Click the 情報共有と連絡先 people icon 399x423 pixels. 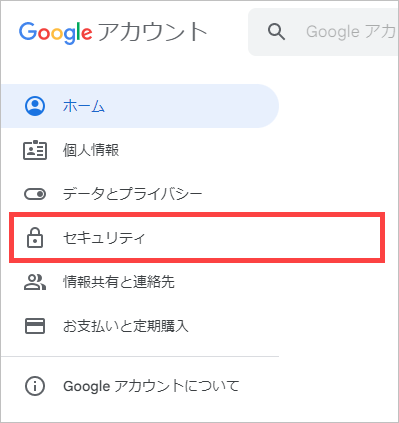pos(35,282)
